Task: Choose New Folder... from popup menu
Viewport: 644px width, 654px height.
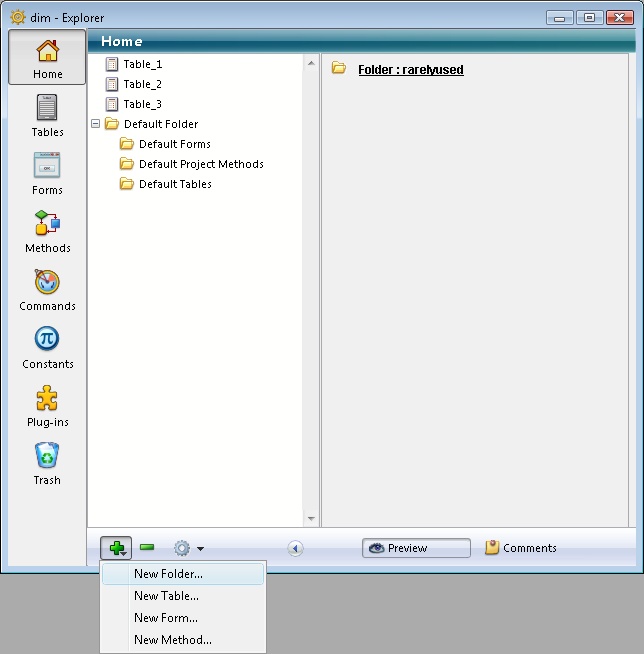Action: click(168, 574)
